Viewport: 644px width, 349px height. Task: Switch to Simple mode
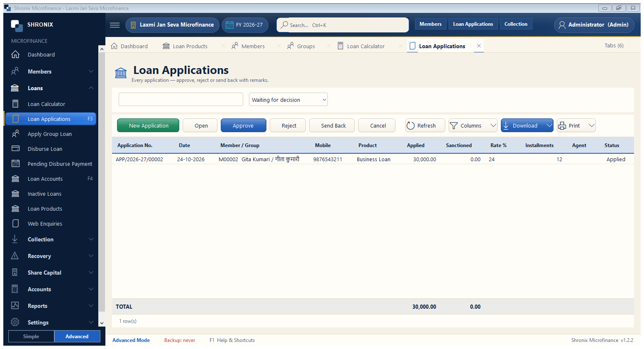point(31,337)
